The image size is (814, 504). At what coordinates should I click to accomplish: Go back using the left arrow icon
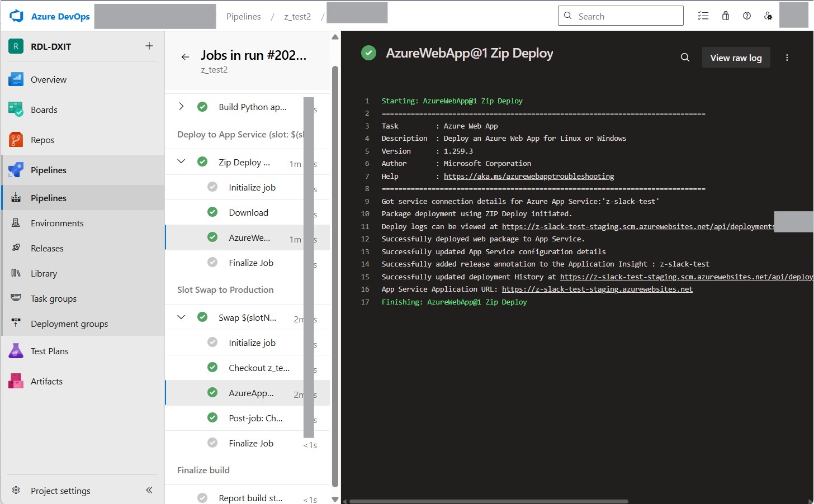click(185, 57)
